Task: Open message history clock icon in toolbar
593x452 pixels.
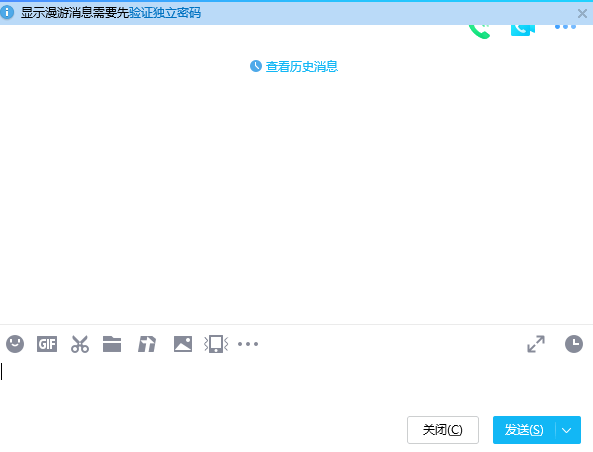Action: 574,344
